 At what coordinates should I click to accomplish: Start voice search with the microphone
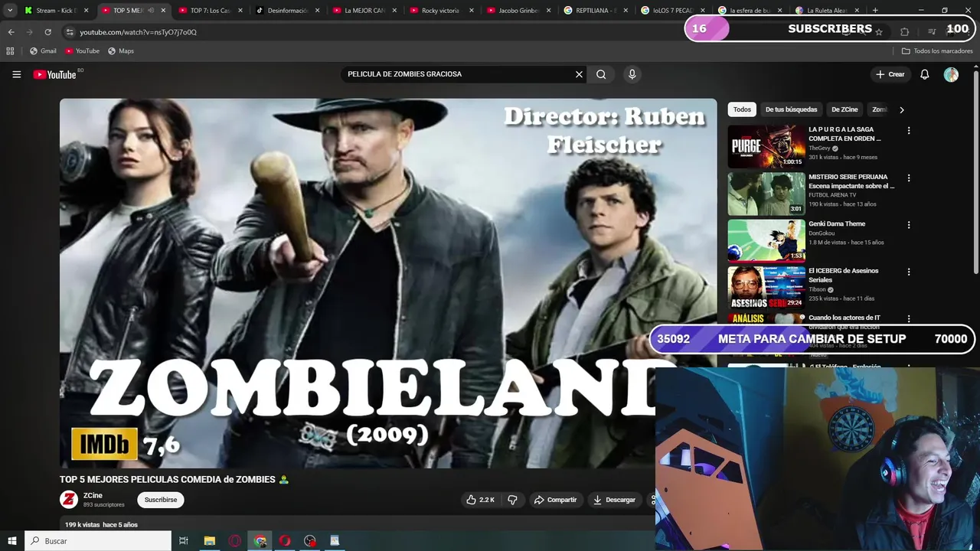(632, 74)
